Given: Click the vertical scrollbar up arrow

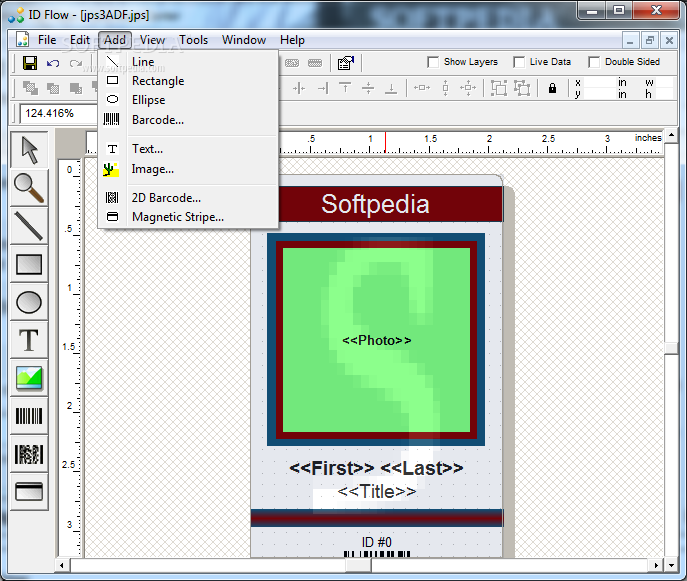Looking at the screenshot, I should [671, 135].
